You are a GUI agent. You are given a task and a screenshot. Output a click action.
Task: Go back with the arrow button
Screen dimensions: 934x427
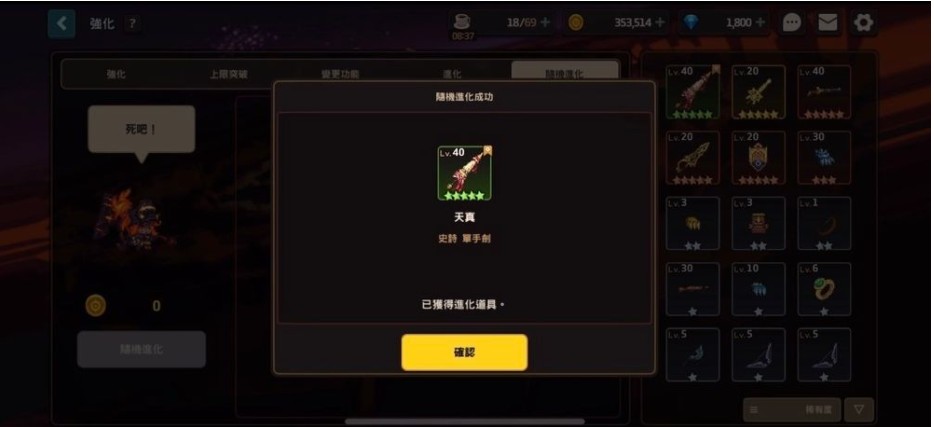pos(61,24)
